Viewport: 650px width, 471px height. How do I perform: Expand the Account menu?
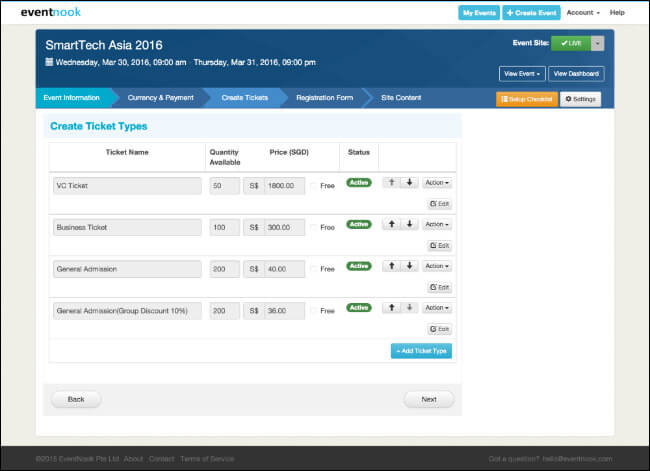pos(583,12)
